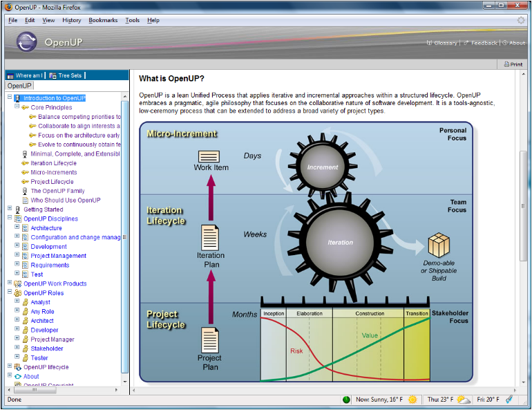Click the tree panel vertical scrollbar
Viewport: 532px width, 410px height.
(125, 237)
